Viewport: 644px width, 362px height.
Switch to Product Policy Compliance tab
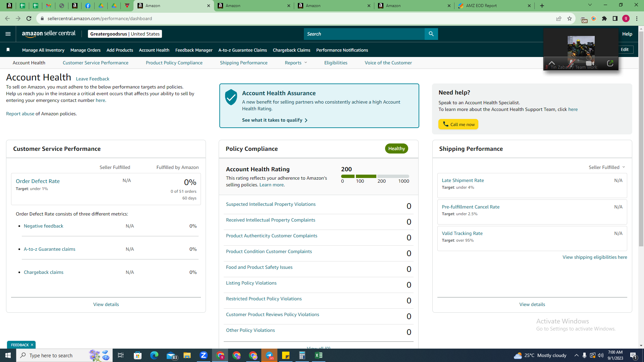point(174,63)
